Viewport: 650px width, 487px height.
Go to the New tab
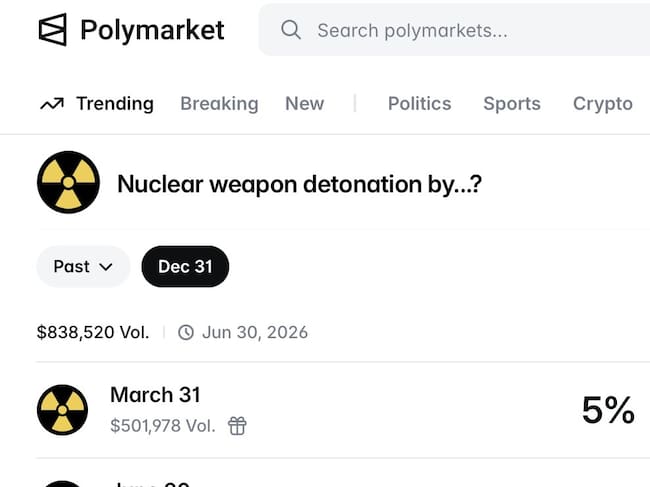(305, 104)
